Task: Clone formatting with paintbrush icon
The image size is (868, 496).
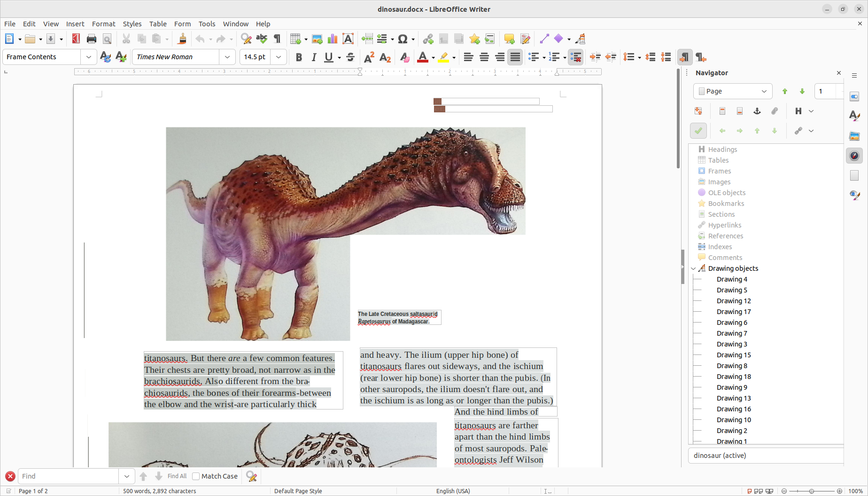Action: pyautogui.click(x=182, y=39)
